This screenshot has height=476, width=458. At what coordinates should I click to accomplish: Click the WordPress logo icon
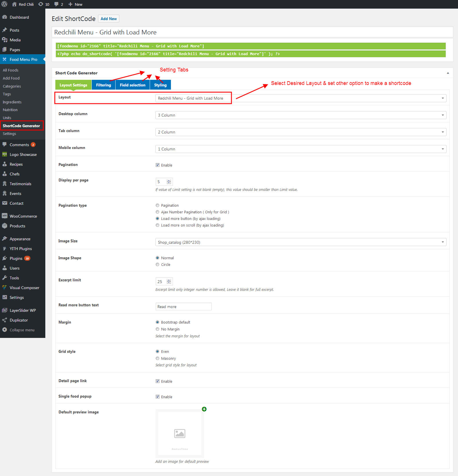pyautogui.click(x=4, y=4)
